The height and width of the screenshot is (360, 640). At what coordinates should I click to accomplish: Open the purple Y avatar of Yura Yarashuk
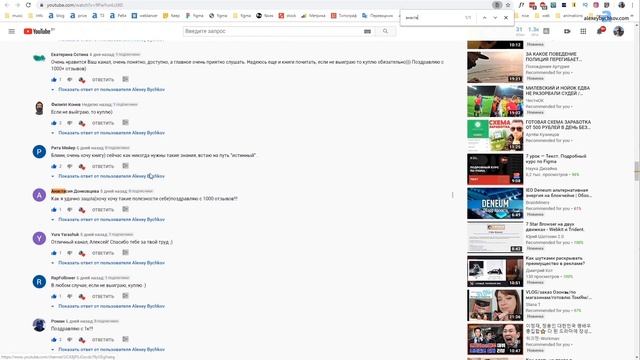pos(39,238)
